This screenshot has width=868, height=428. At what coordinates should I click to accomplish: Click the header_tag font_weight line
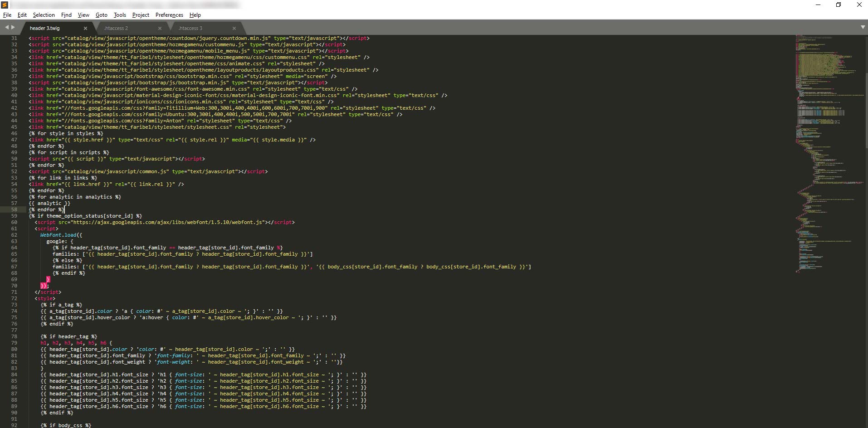192,362
